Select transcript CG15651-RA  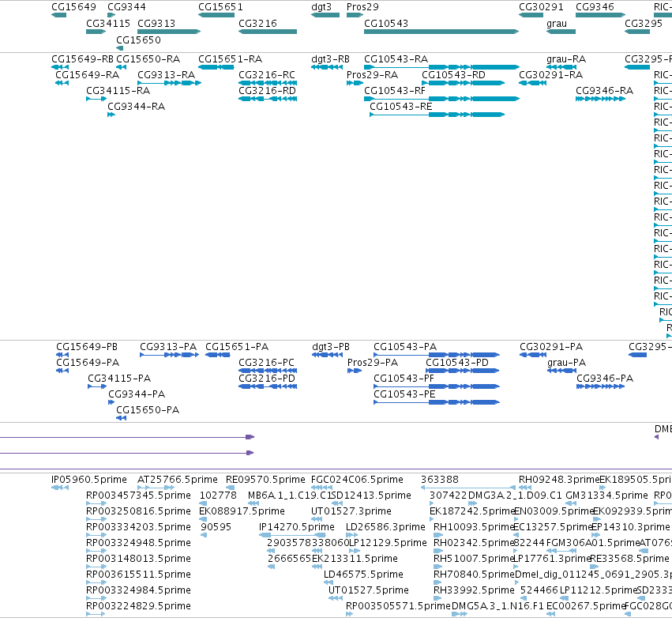(216, 67)
